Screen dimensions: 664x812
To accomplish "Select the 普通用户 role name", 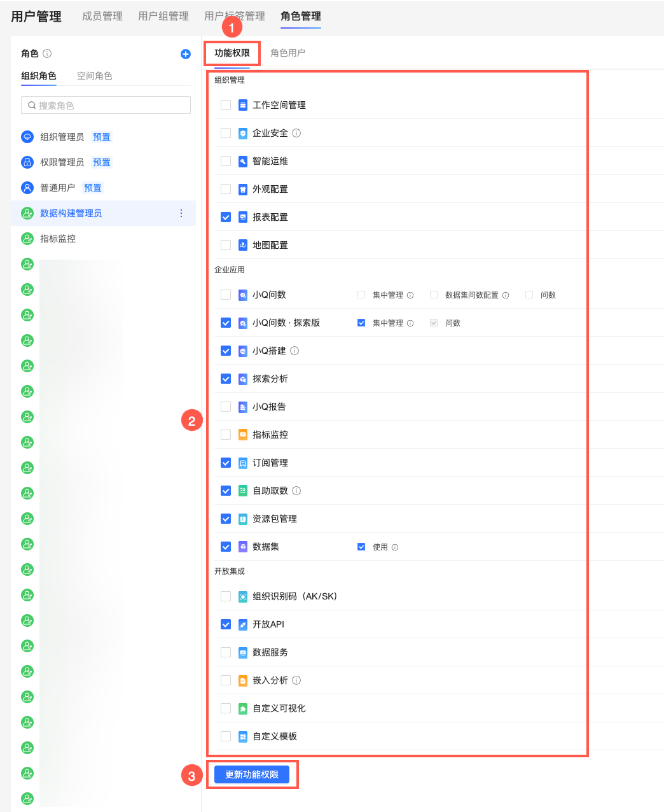I will coord(58,188).
